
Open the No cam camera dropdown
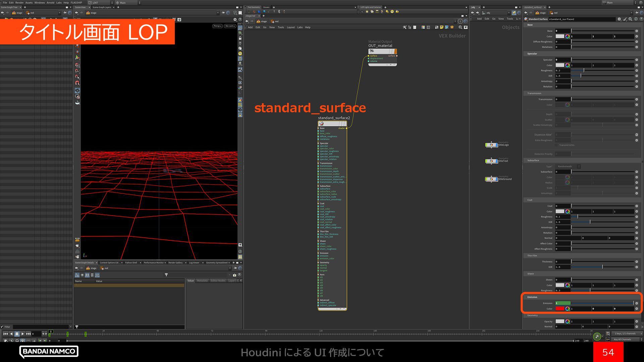click(230, 26)
